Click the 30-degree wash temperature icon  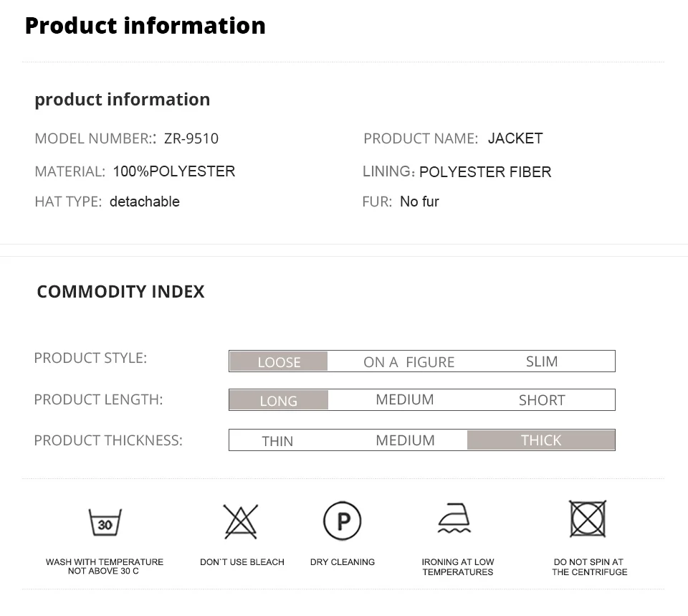[105, 522]
